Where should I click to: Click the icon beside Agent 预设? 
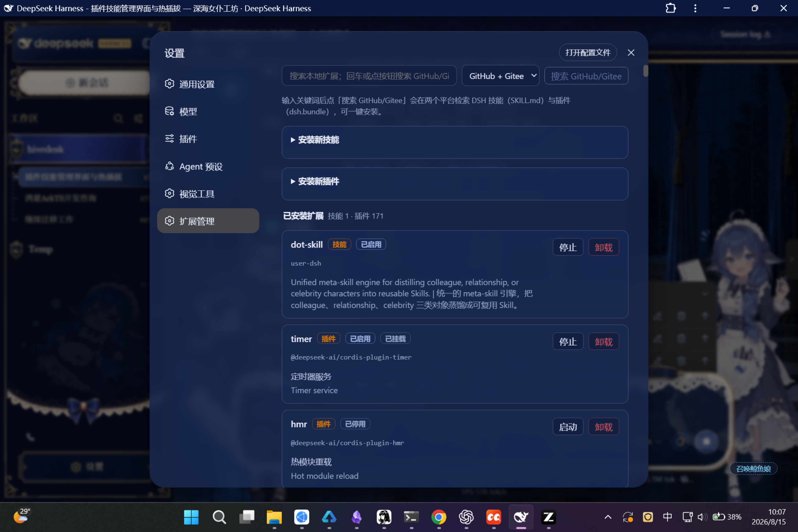(169, 166)
